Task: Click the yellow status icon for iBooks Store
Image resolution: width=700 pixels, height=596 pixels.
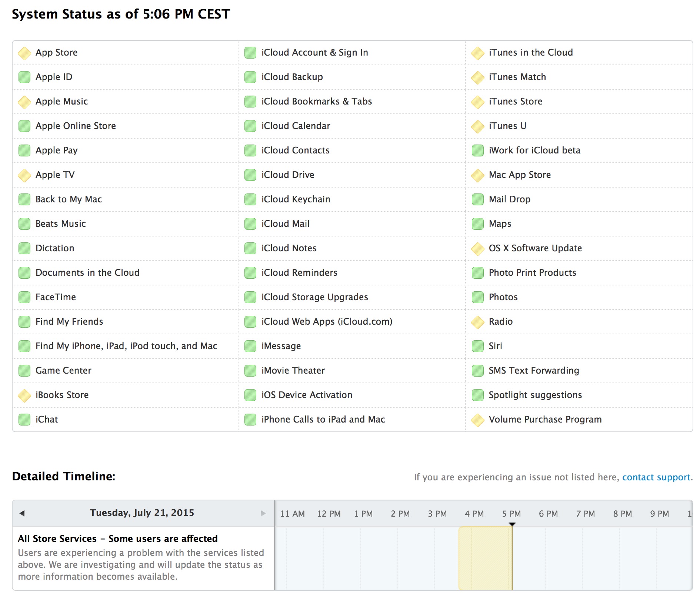Action: point(24,395)
